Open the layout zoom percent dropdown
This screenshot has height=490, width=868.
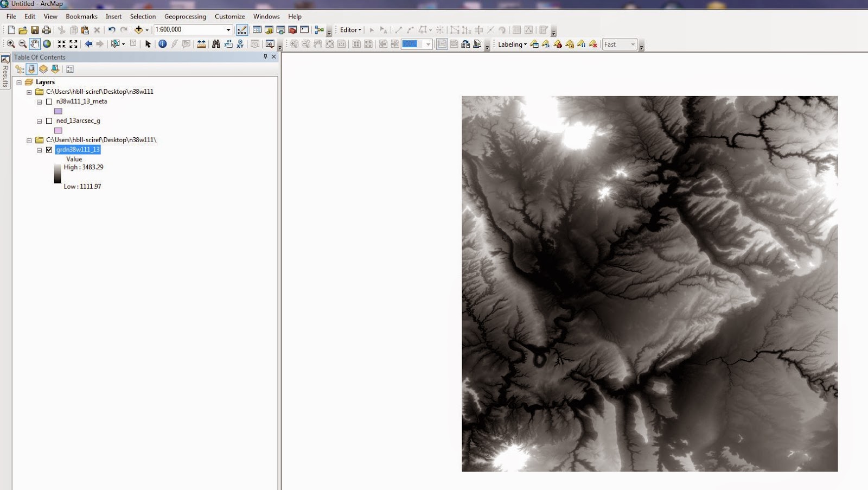pyautogui.click(x=428, y=44)
